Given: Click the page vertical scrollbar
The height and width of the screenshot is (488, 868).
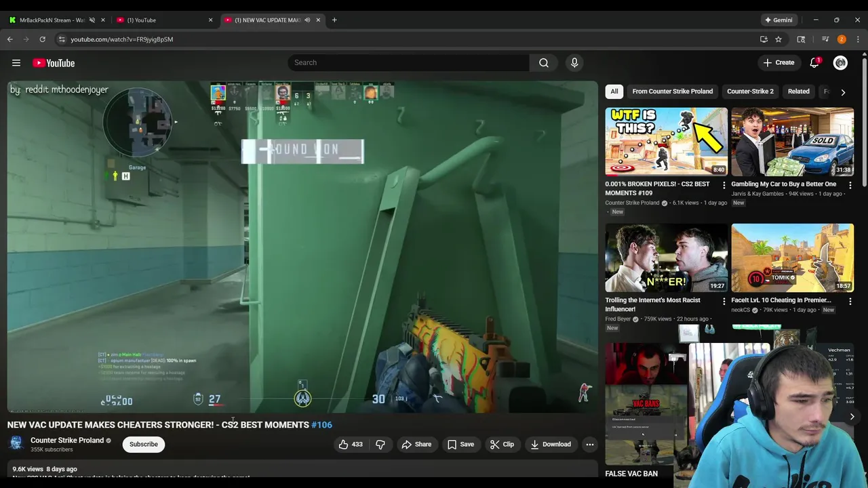Looking at the screenshot, I should coord(864,122).
